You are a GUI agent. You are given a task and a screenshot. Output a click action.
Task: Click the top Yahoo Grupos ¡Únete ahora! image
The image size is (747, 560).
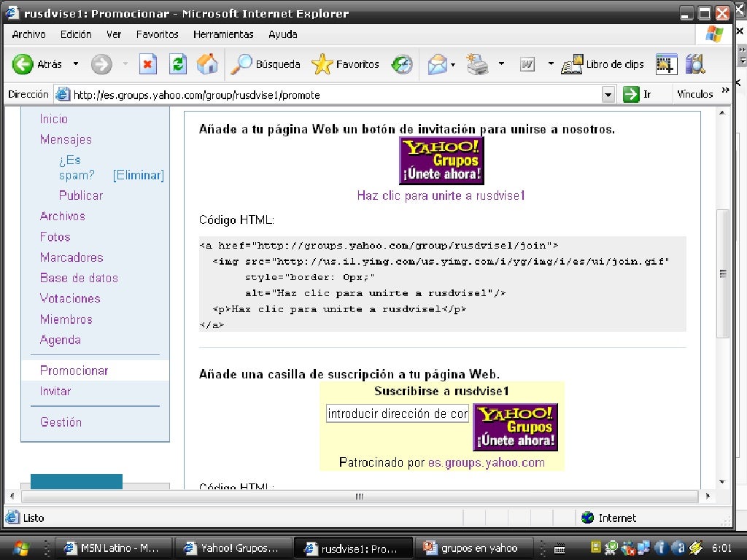pyautogui.click(x=441, y=161)
